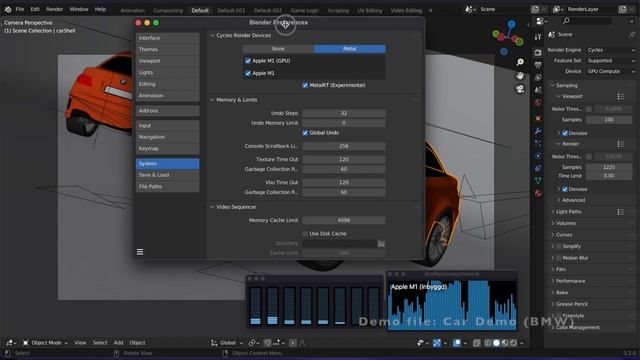Toggle the camera view icon in viewport
The width and height of the screenshot is (640, 360).
[520, 89]
